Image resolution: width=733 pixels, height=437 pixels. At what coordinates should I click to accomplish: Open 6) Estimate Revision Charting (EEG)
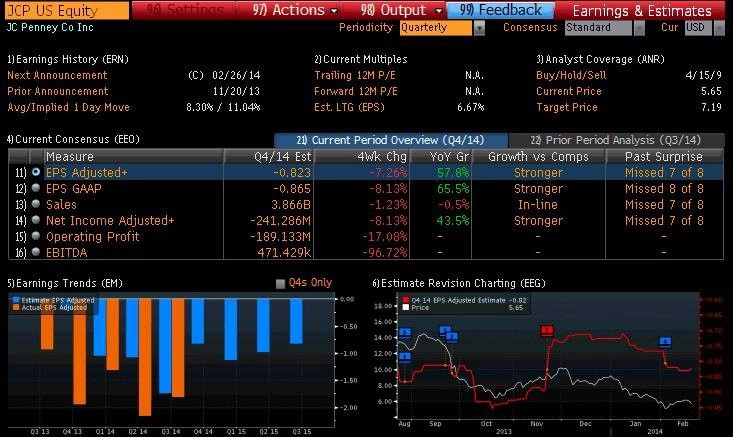[459, 283]
